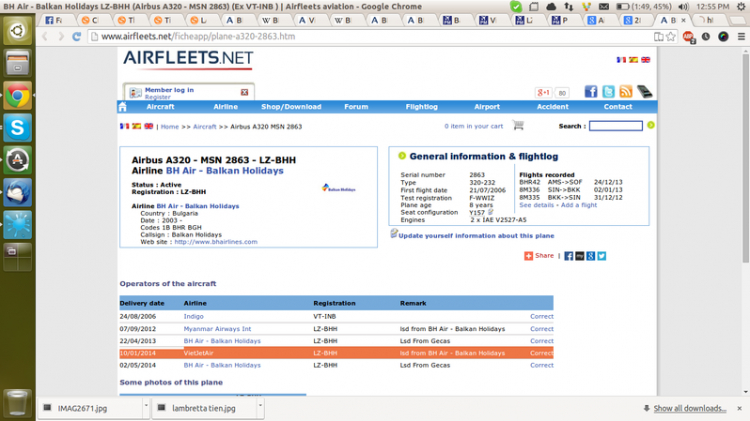Viewport: 750px width, 421px height.
Task: Share on Facebook via small share icon
Action: [568, 256]
